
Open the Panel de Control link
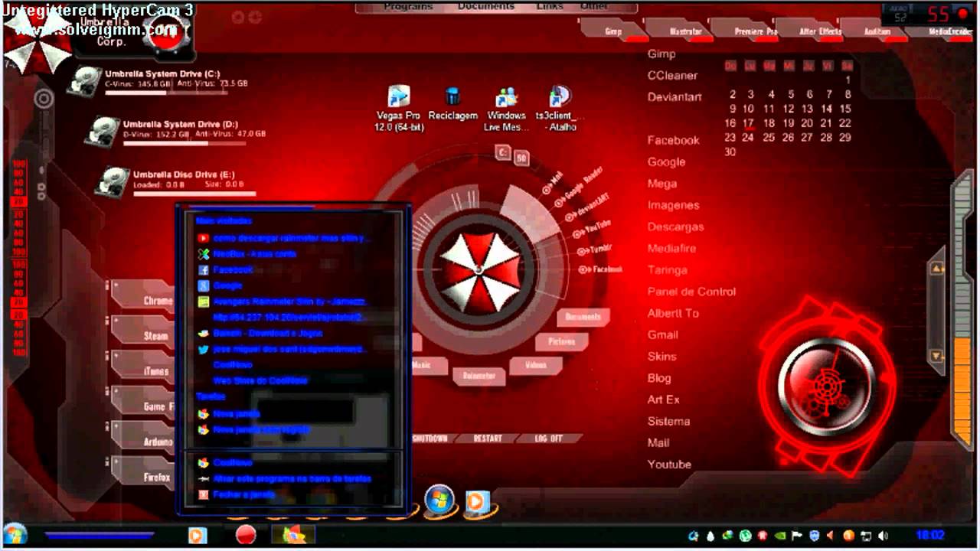point(691,292)
